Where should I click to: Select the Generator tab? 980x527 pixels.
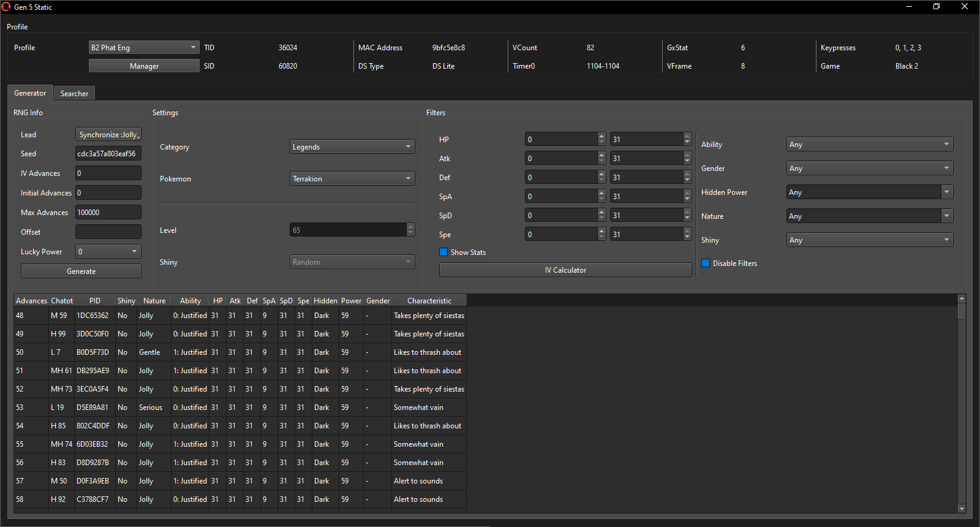tap(30, 93)
